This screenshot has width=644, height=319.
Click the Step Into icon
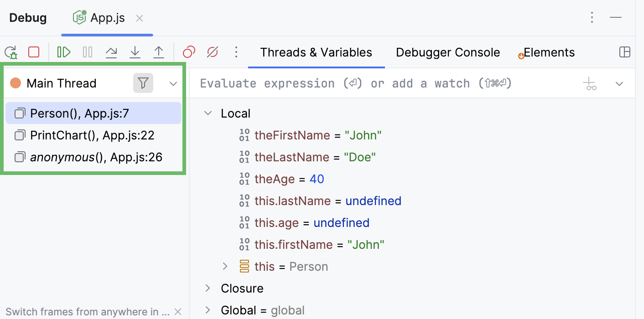click(x=135, y=52)
